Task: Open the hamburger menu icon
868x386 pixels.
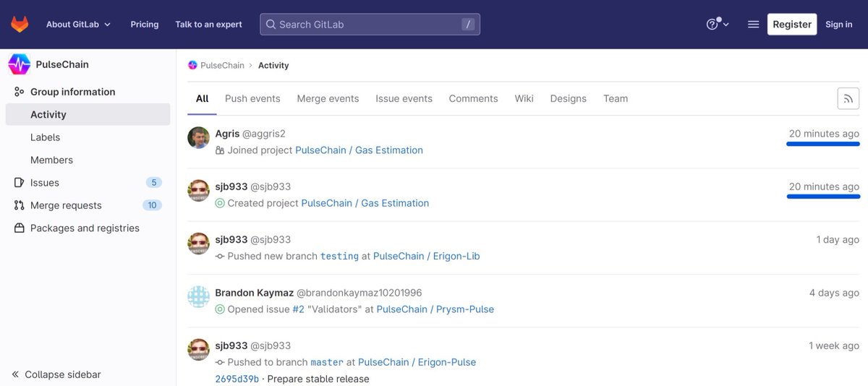Action: (753, 24)
